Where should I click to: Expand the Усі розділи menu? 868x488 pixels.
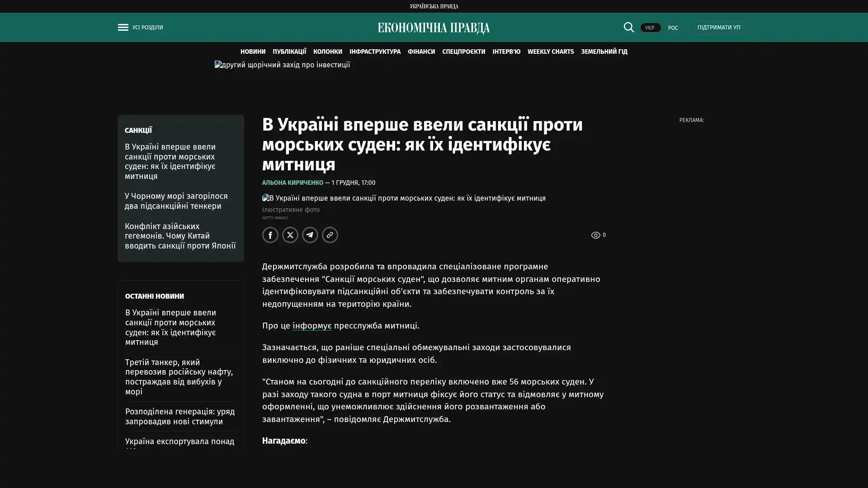pyautogui.click(x=147, y=27)
